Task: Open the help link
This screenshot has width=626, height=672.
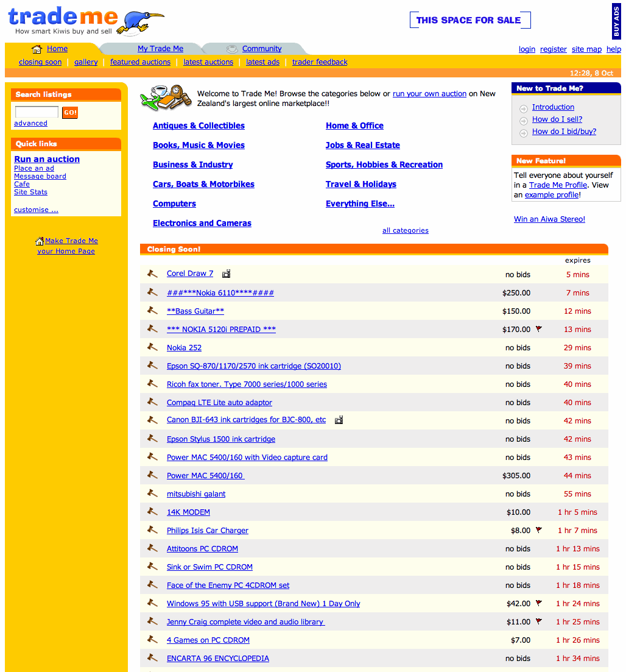Action: [x=614, y=49]
